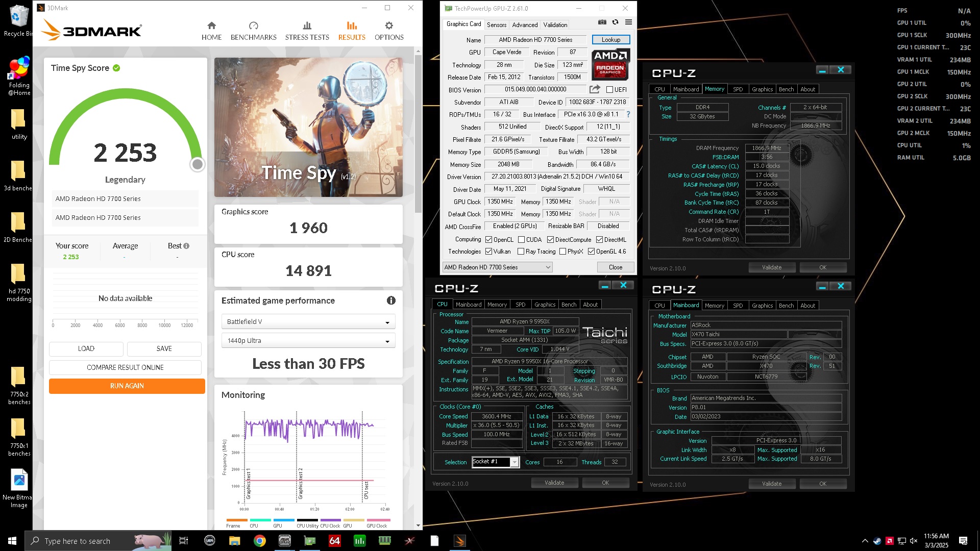Viewport: 980px width, 551px height.
Task: Open the GPU-Z GPU selector dropdown
Action: point(497,267)
